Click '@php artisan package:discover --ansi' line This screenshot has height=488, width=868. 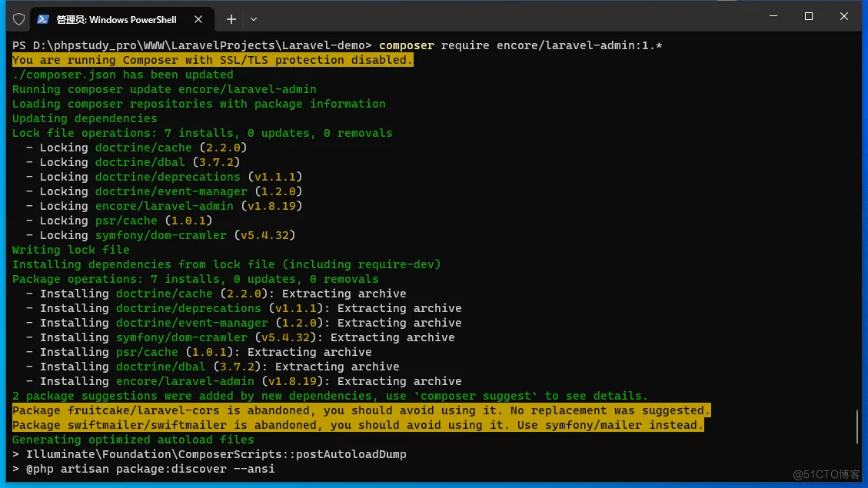pyautogui.click(x=143, y=470)
